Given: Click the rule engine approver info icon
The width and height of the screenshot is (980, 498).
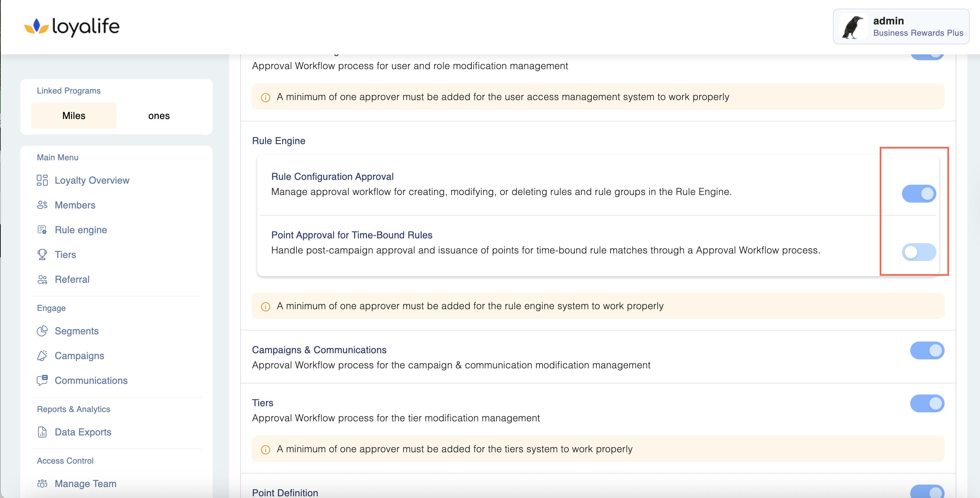Looking at the screenshot, I should pos(265,306).
